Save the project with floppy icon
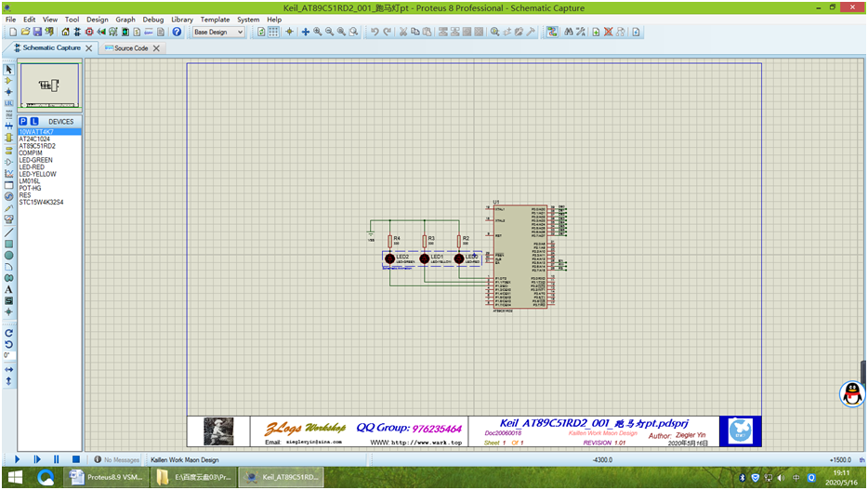This screenshot has width=868, height=490. 37,33
